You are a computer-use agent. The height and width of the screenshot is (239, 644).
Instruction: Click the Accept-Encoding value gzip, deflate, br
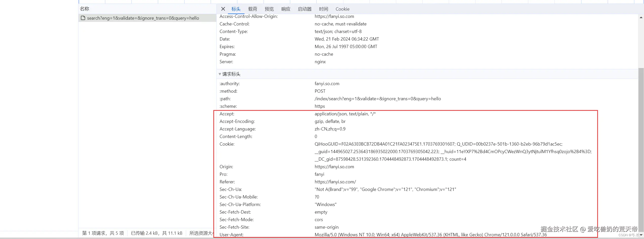pos(330,121)
